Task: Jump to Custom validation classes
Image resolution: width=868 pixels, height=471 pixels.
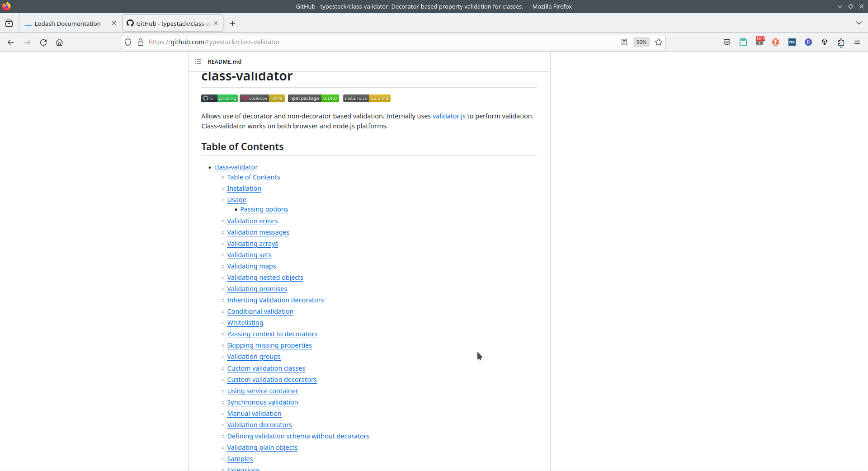Action: (266, 368)
